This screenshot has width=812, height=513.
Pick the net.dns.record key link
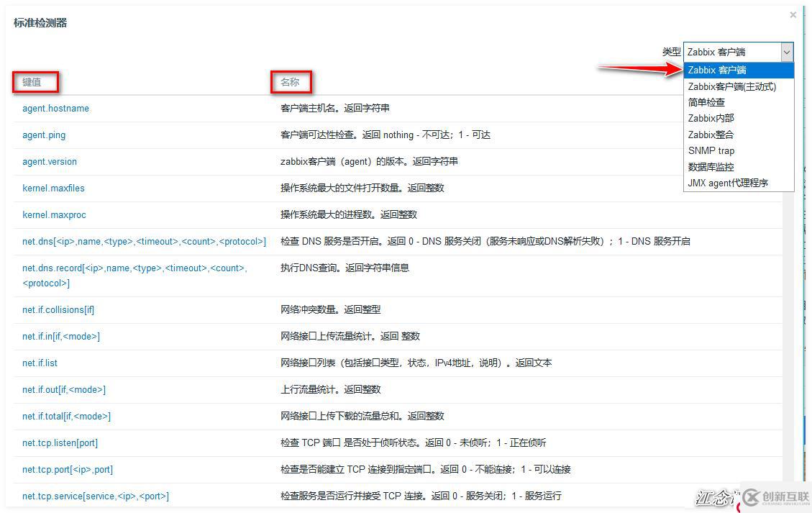pyautogui.click(x=134, y=276)
